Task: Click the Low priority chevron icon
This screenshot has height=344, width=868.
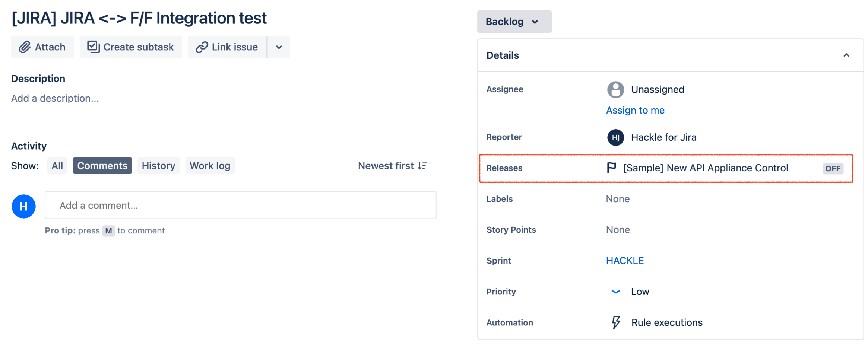Action: pos(616,292)
